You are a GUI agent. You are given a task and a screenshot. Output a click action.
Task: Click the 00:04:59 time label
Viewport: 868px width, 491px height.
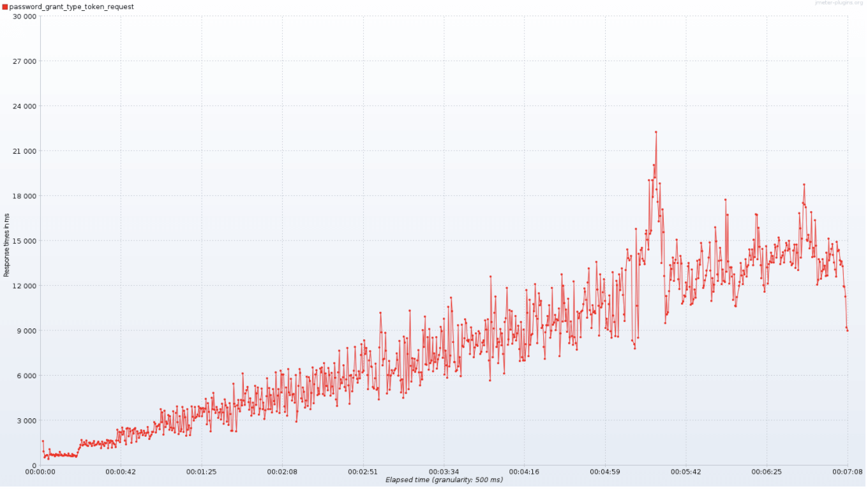605,472
